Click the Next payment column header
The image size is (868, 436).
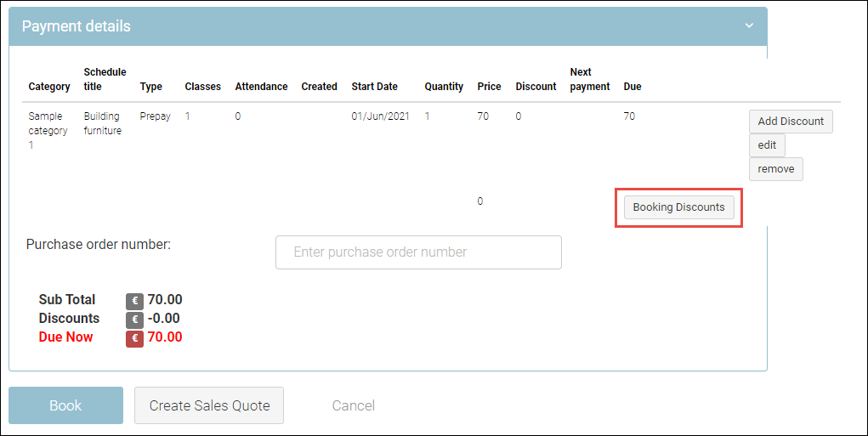click(x=589, y=79)
